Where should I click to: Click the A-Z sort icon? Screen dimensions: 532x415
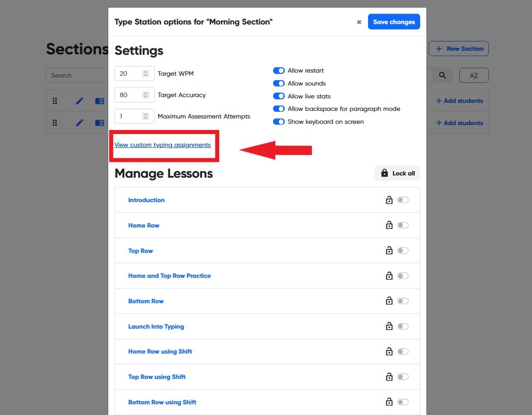(x=473, y=75)
